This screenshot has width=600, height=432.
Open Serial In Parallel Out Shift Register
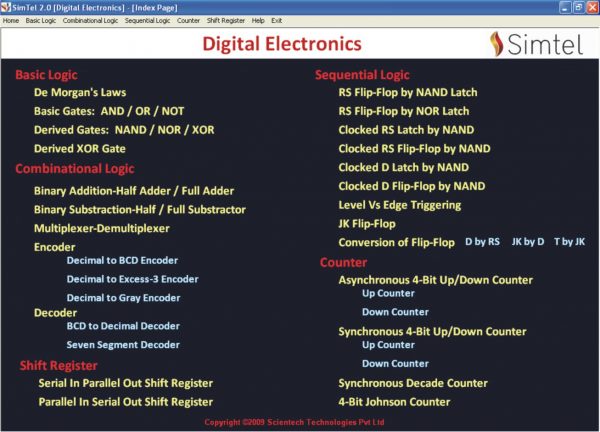126,383
